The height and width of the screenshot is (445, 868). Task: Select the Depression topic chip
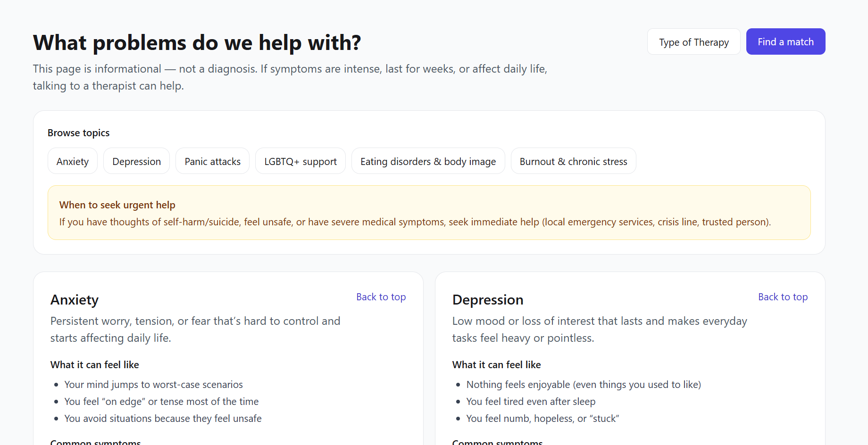point(136,161)
